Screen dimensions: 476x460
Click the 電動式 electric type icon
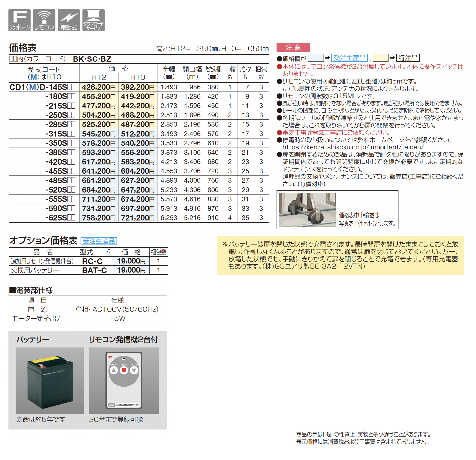pos(69,20)
